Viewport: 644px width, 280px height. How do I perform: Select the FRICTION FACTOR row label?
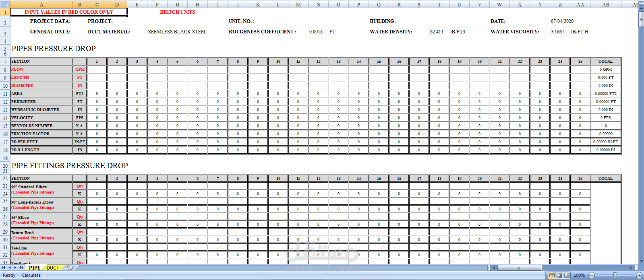pos(41,134)
